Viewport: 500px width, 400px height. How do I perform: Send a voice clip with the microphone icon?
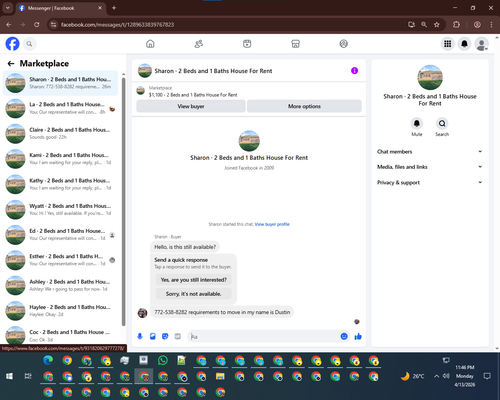[140, 336]
